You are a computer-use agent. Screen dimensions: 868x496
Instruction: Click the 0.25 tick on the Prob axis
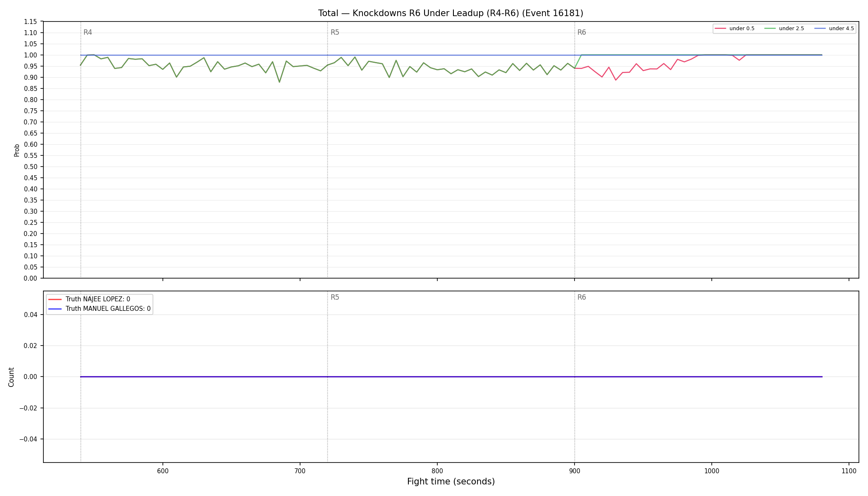31,223
